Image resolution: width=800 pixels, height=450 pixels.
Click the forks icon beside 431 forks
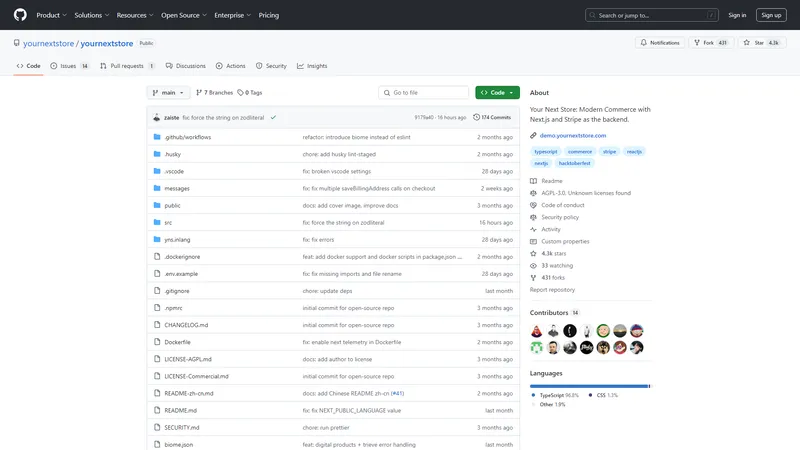[x=533, y=278]
